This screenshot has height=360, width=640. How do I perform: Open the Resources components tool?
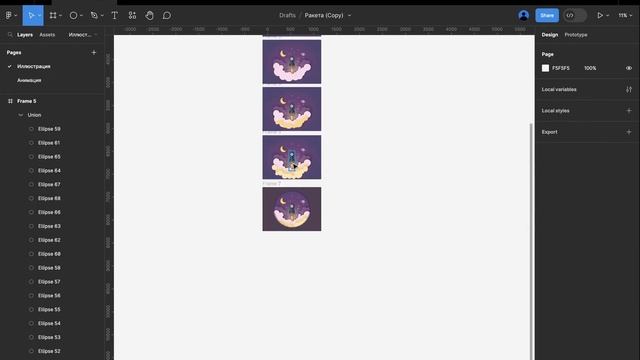(x=132, y=16)
